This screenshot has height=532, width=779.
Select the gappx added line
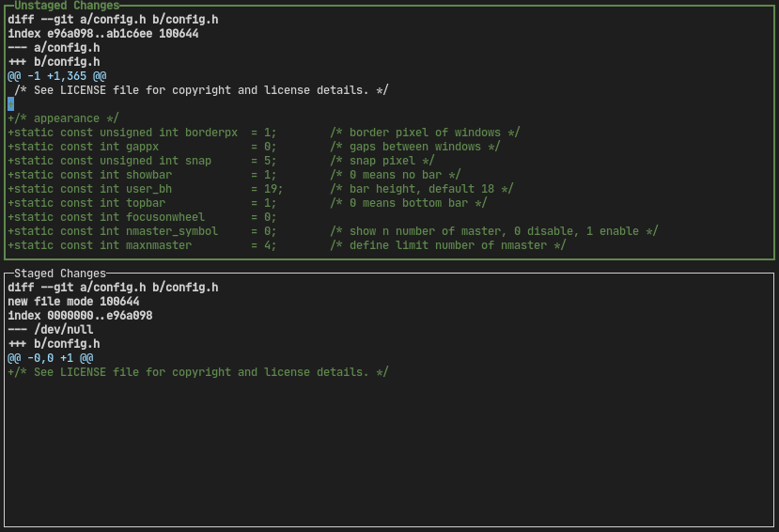[254, 147]
